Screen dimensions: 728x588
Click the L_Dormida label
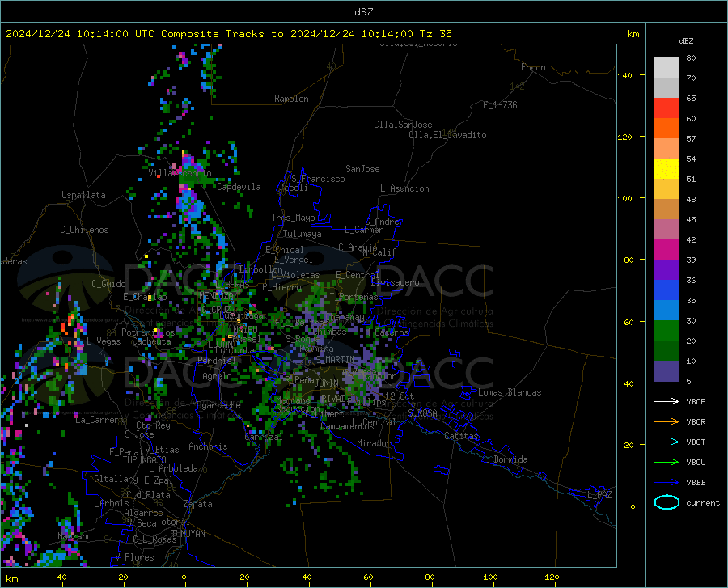coord(506,459)
